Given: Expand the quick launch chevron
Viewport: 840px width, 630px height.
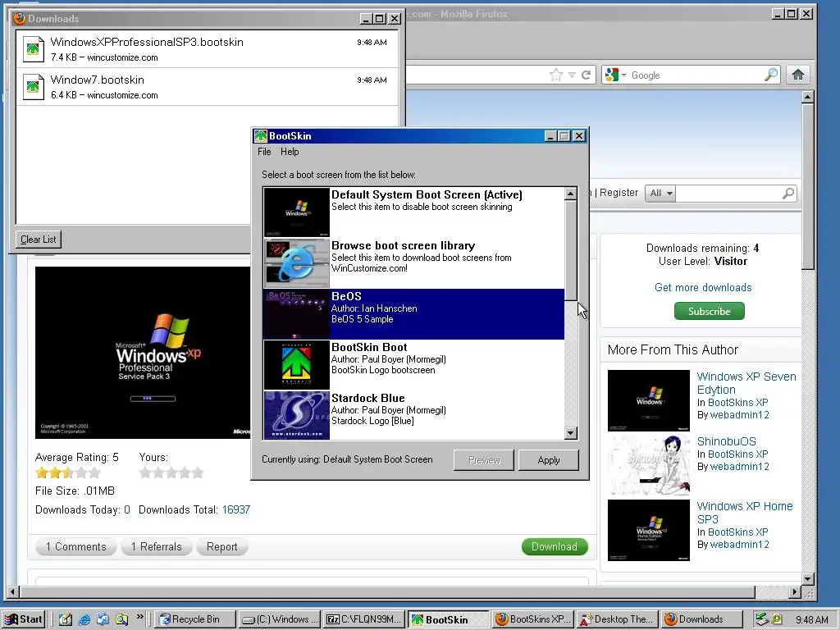Looking at the screenshot, I should (x=139, y=617).
